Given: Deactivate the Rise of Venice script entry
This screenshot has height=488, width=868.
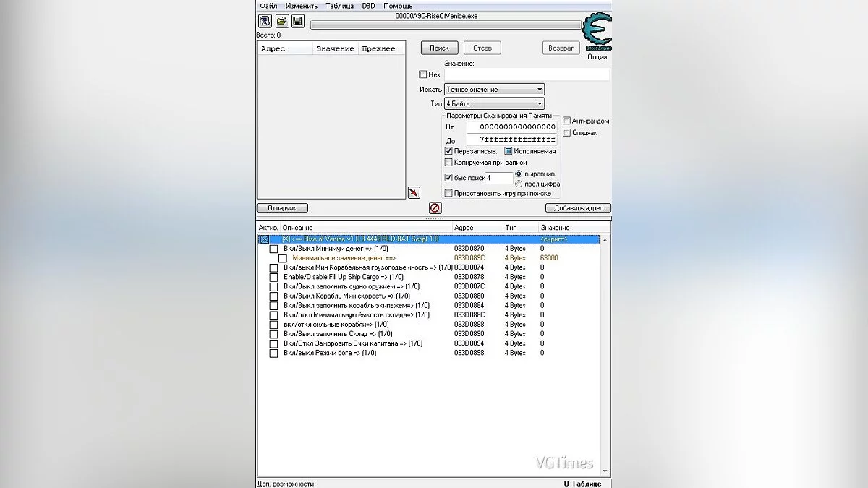Looking at the screenshot, I should tap(264, 239).
